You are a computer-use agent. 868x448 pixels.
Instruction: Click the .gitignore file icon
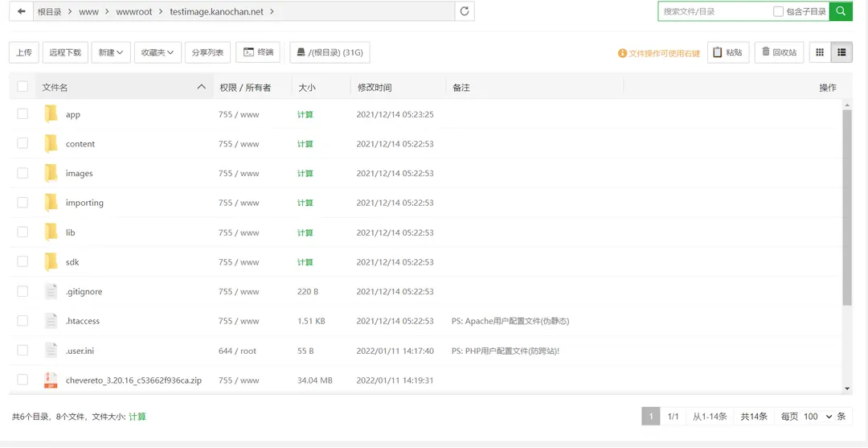click(x=51, y=291)
